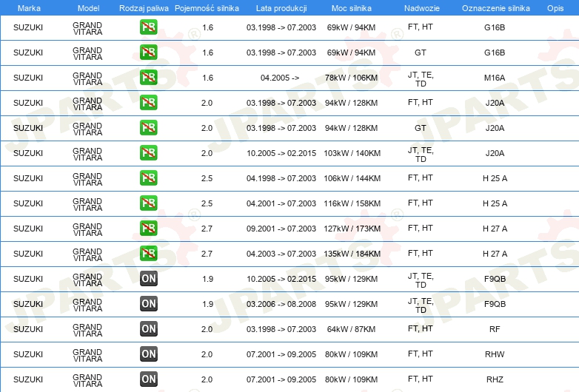Click the Pojemność silnika column header
The height and width of the screenshot is (392, 579).
point(207,8)
